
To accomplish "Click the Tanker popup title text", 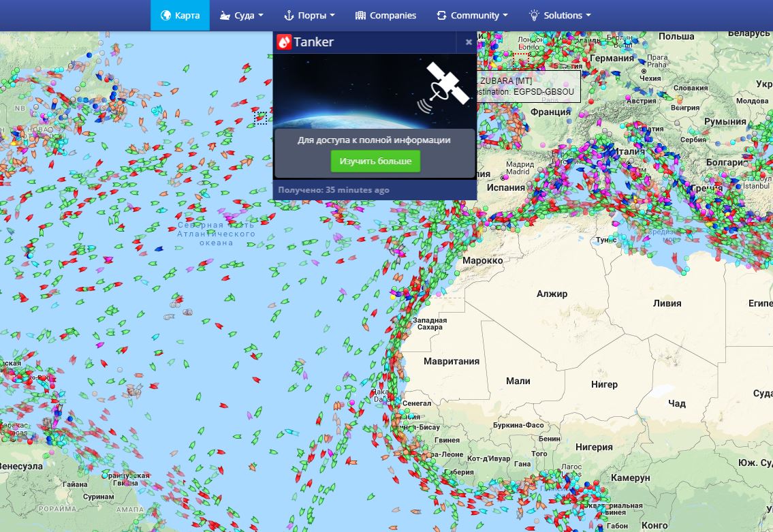I will click(313, 42).
